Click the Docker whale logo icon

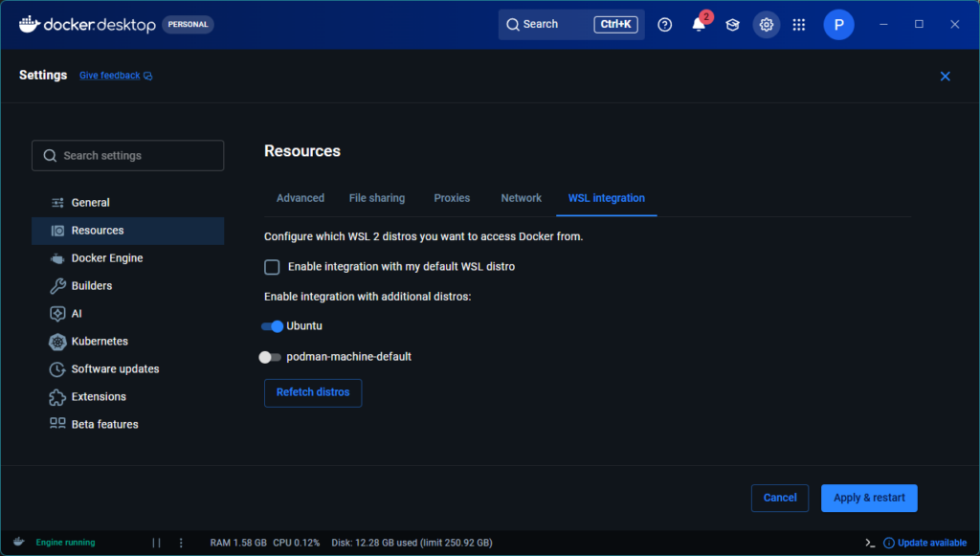pos(30,24)
